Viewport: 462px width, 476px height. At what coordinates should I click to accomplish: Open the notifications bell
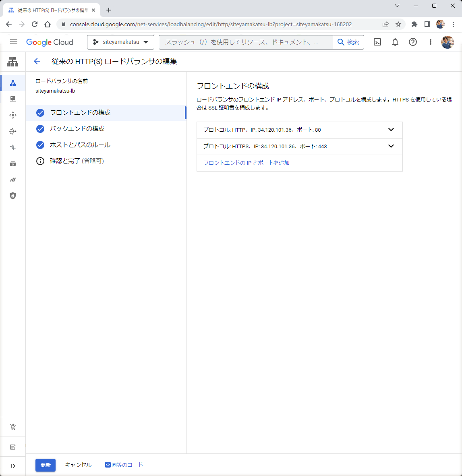tap(395, 42)
